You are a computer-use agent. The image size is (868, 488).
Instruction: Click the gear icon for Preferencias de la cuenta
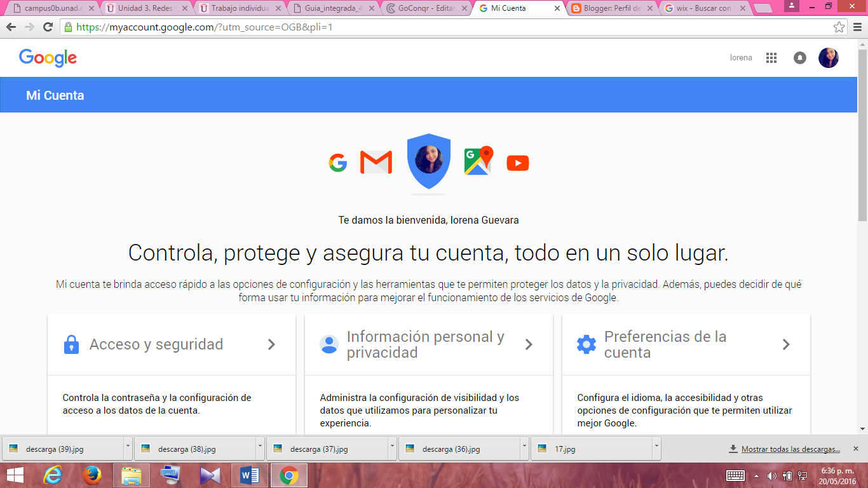point(587,344)
